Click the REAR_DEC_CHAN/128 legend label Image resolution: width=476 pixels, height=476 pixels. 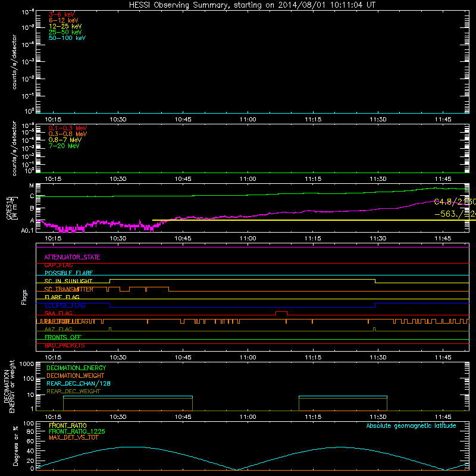pyautogui.click(x=79, y=383)
